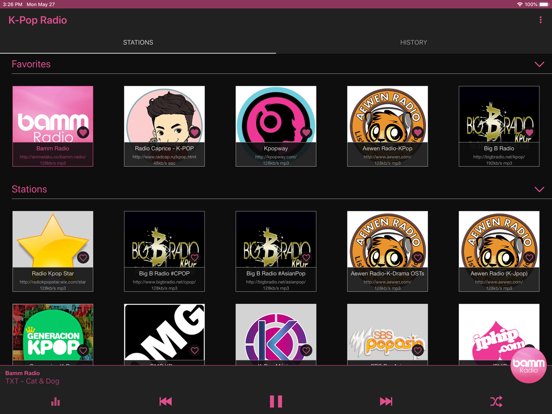The image size is (552, 414).
Task: Play Aewen Radio-KPop from Favorites
Action: click(388, 126)
